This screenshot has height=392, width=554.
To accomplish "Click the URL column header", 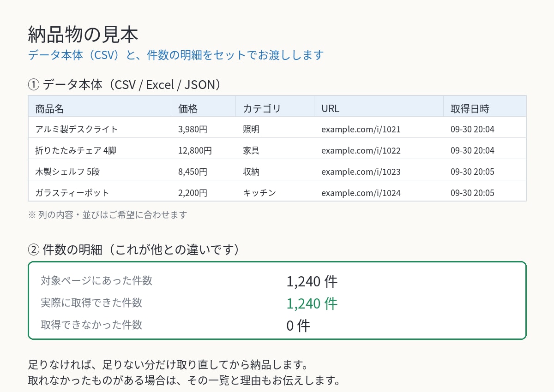I will [x=330, y=109].
